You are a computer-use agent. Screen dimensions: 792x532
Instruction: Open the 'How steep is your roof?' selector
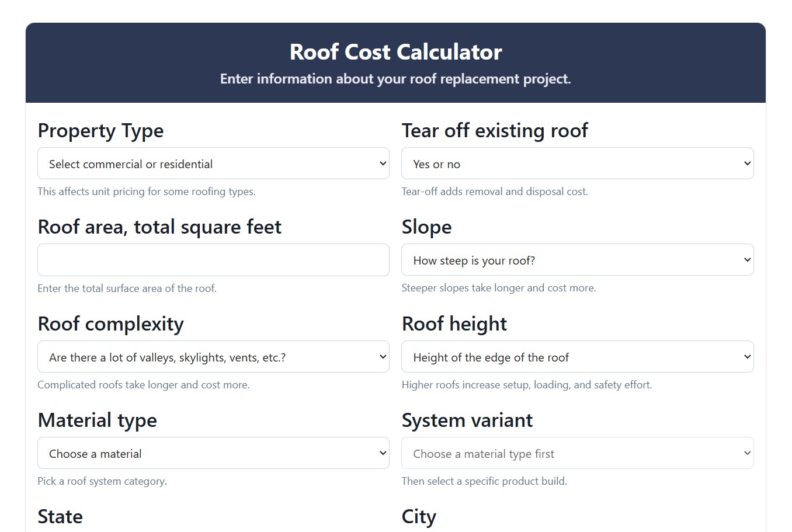578,260
